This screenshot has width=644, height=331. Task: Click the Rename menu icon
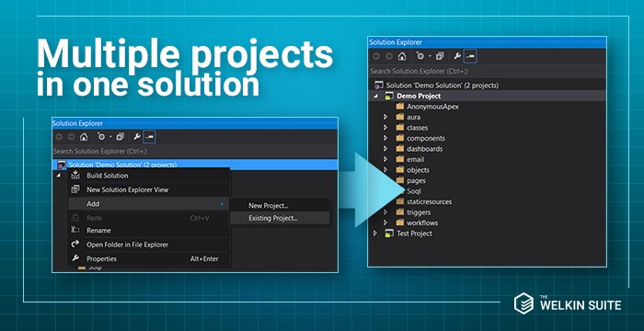[75, 231]
